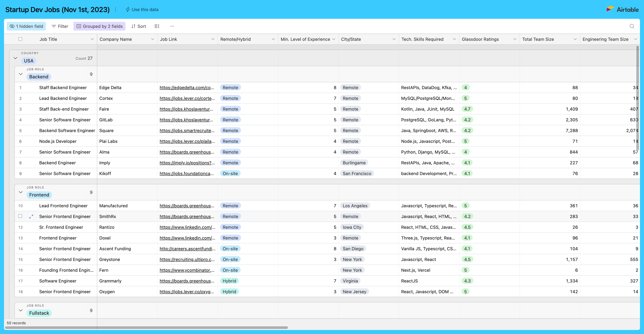Select the "Manufactured" company cell
Screen dimensions: 644x334
127,206
